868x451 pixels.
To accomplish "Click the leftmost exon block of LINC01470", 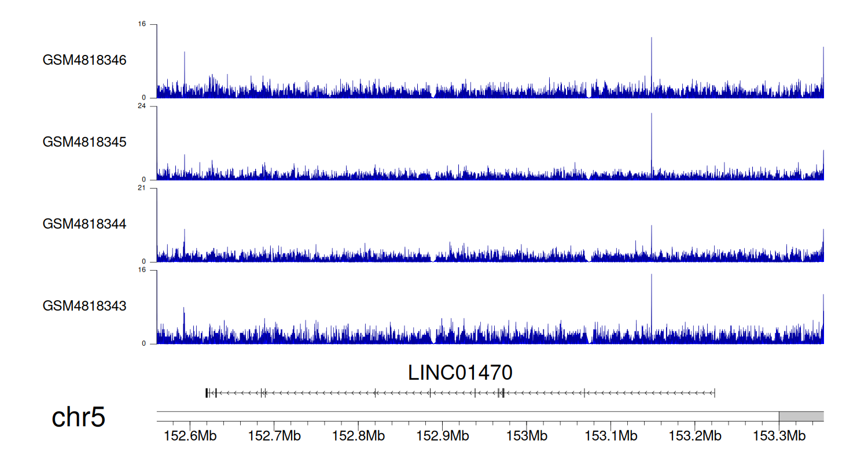I will [x=207, y=393].
